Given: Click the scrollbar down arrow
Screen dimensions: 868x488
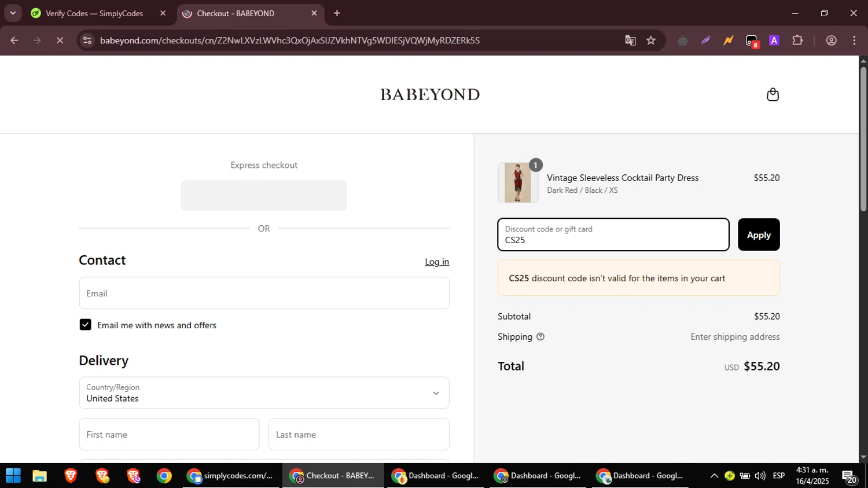Looking at the screenshot, I should tap(863, 457).
